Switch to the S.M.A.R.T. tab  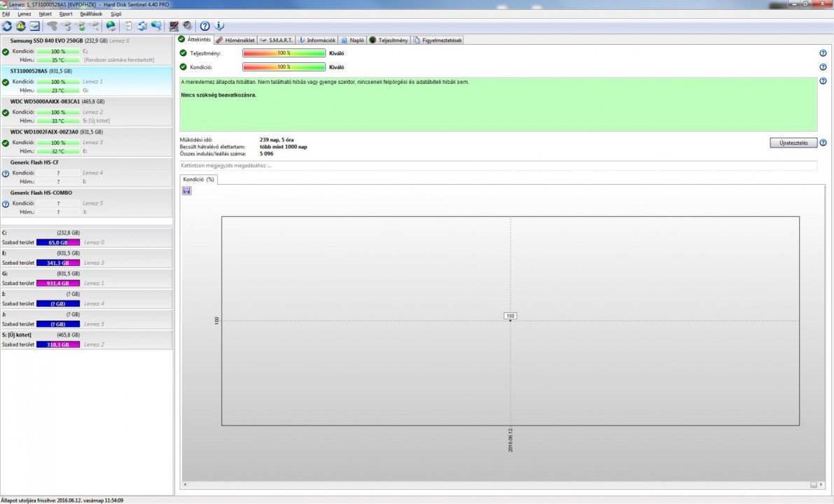[x=276, y=41]
